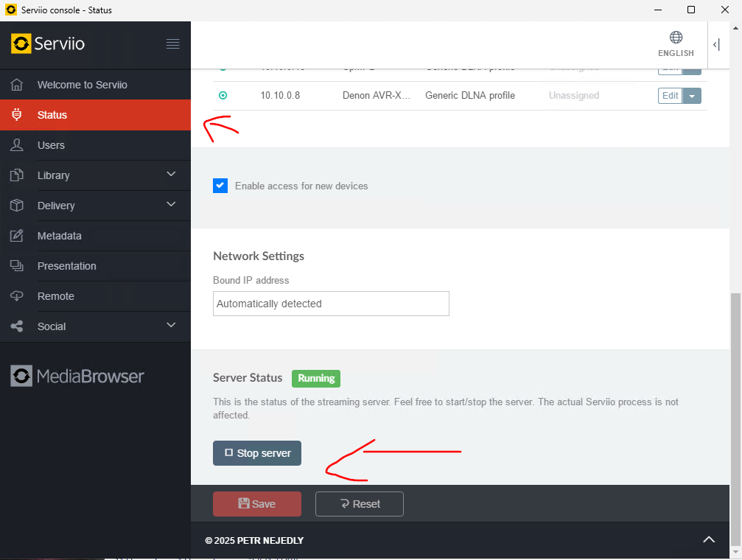This screenshot has width=742, height=560.
Task: Click the Denon AVR-X... device name
Action: [377, 96]
